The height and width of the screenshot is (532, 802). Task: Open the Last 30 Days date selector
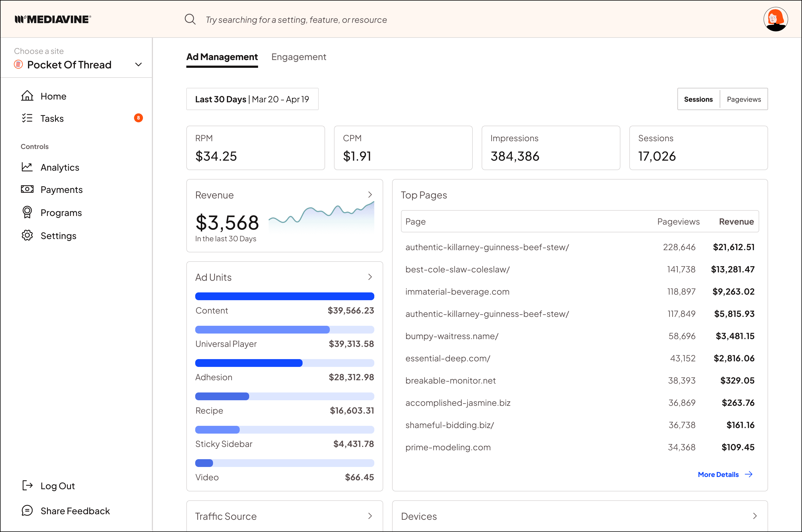[252, 99]
